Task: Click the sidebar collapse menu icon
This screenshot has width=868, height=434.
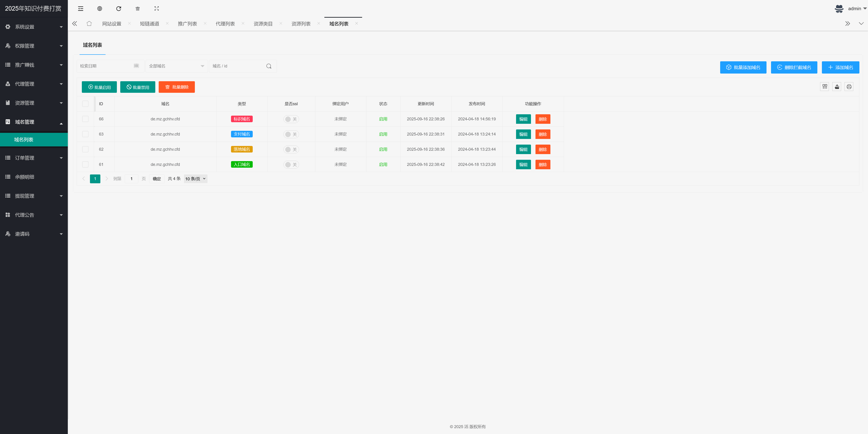Action: click(80, 9)
